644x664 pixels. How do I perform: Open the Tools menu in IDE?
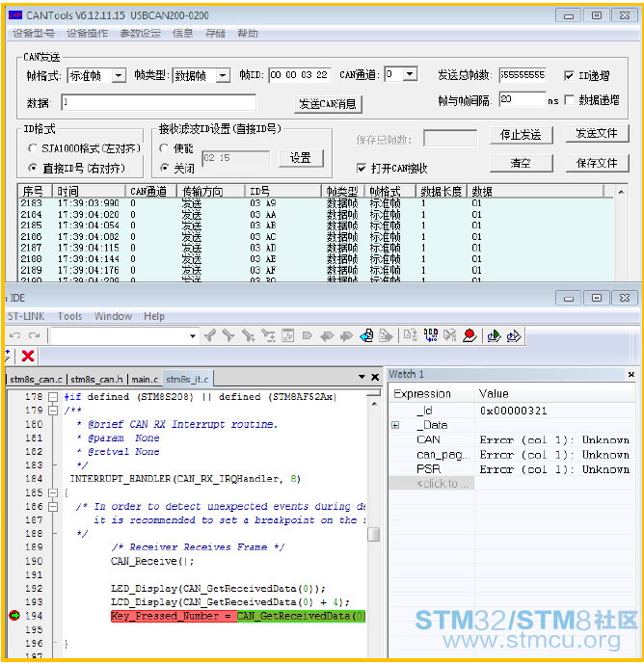point(70,316)
